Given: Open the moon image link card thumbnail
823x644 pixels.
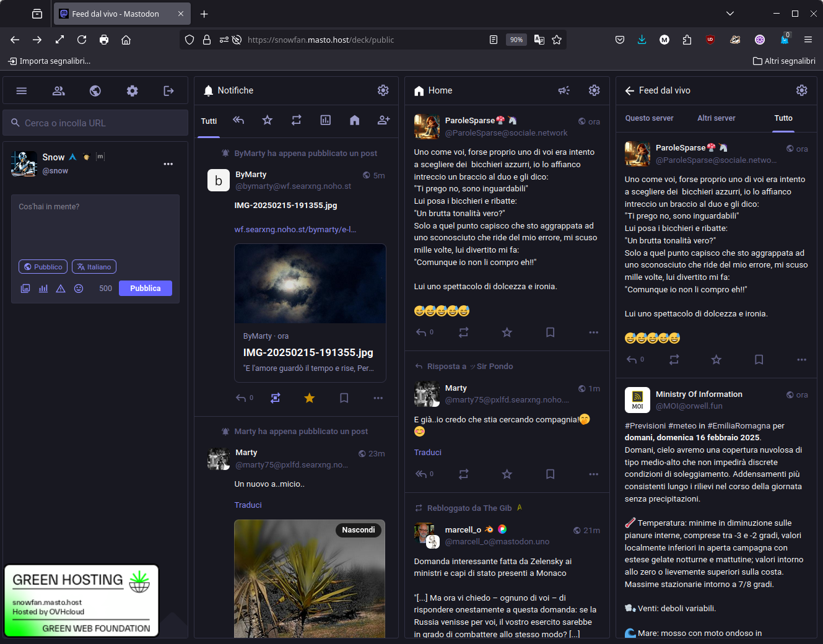Looking at the screenshot, I should (310, 284).
